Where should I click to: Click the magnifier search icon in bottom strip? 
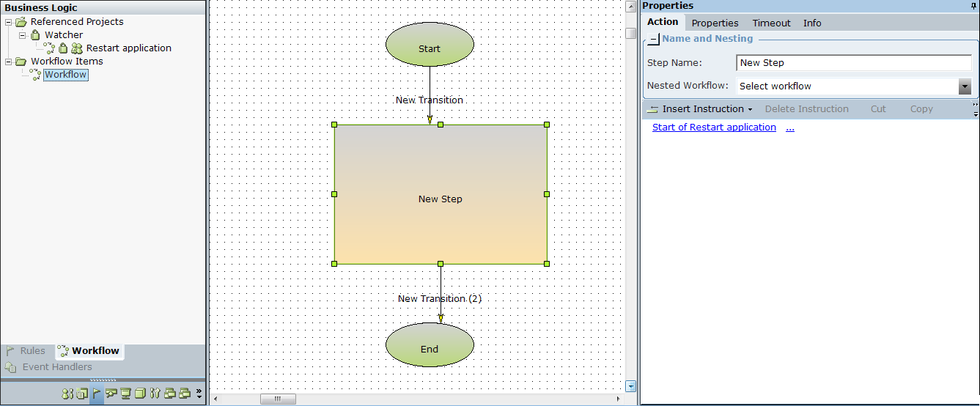[111, 394]
